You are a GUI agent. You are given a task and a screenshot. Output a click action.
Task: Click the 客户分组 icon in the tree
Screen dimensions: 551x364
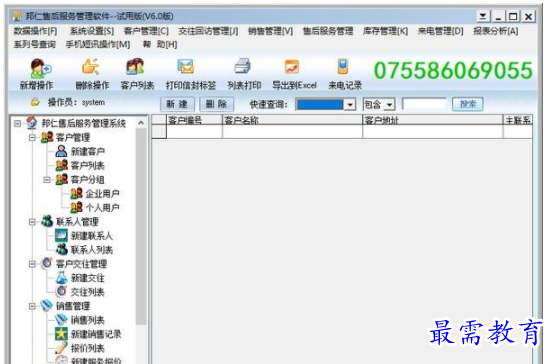pyautogui.click(x=61, y=179)
